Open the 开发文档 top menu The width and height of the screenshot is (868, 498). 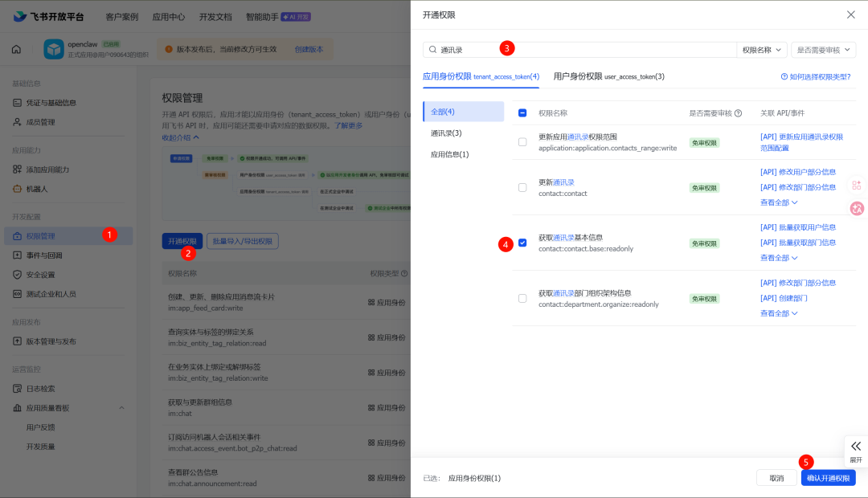(x=215, y=17)
